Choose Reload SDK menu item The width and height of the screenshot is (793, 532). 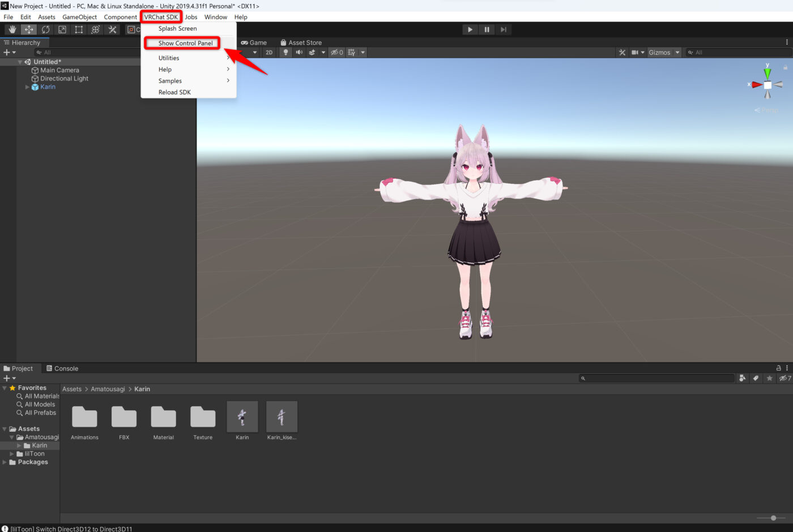[174, 92]
